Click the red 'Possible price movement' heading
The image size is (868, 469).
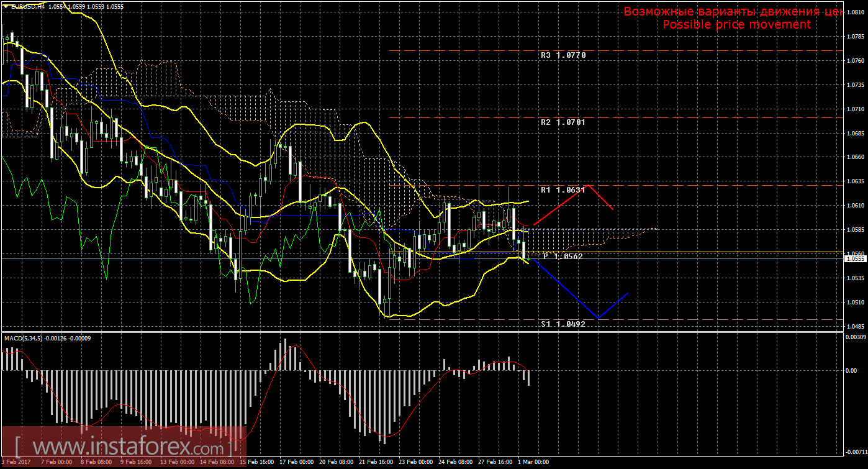pos(736,25)
